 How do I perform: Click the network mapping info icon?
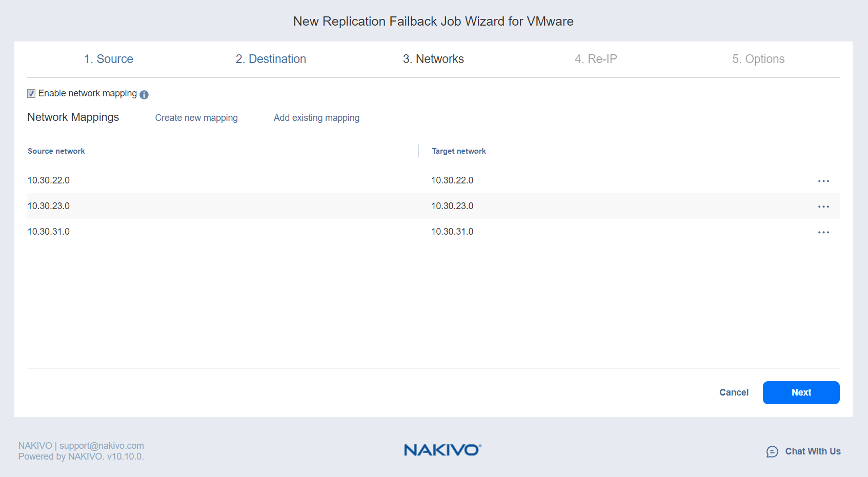click(144, 94)
